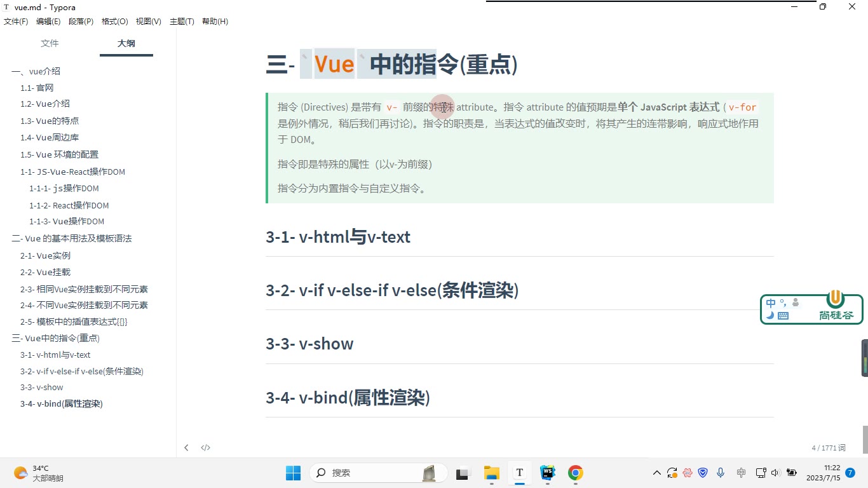Screen dimensions: 868x488
Task: Jump to outline item 1-1- JS-Vue-React操作DOM
Action: 73,172
